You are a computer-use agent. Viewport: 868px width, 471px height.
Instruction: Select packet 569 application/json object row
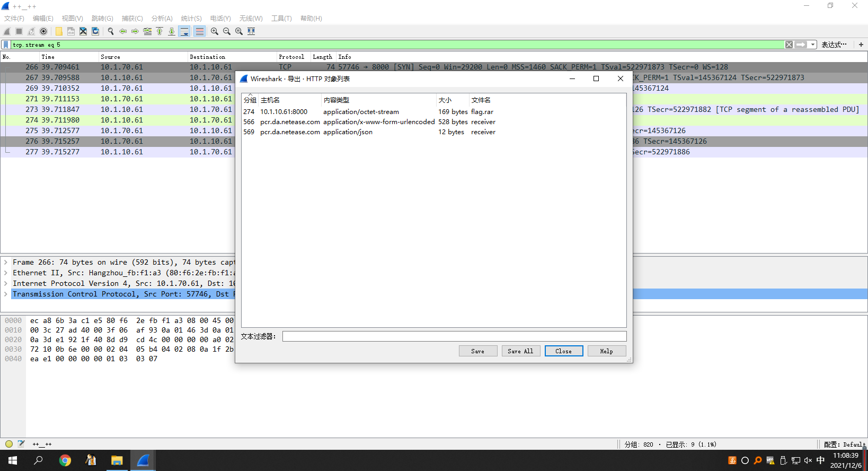click(x=433, y=132)
